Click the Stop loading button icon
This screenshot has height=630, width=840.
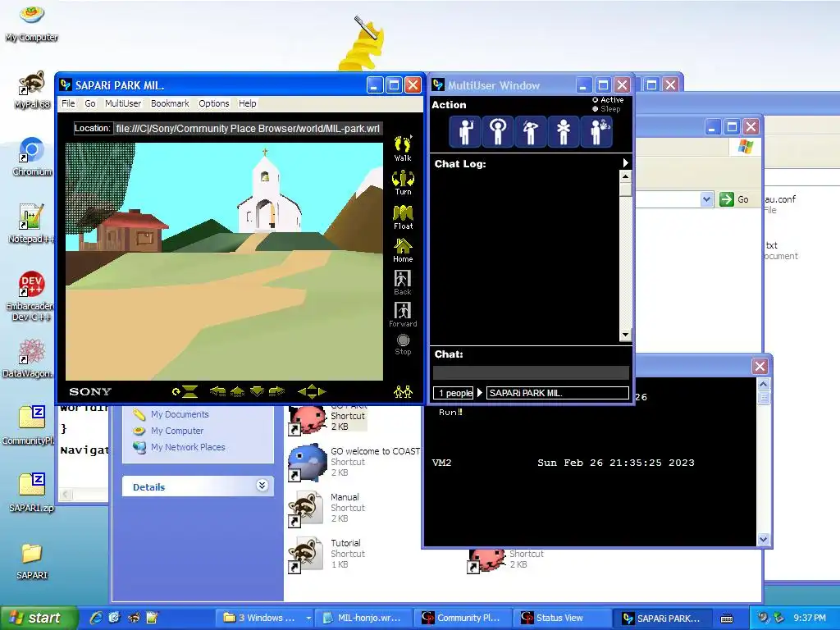point(403,345)
